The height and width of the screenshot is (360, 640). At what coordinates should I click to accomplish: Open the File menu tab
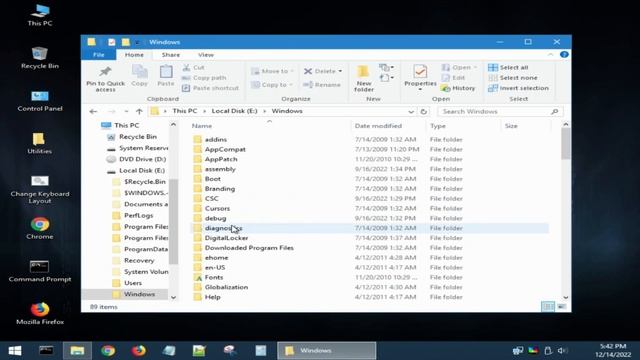(99, 54)
